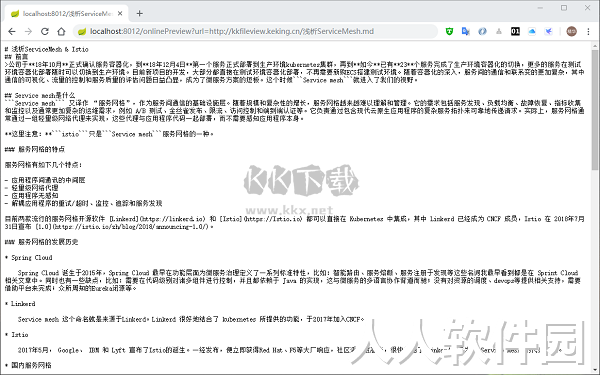
Task: Open the green shield extension
Action: (x=450, y=31)
